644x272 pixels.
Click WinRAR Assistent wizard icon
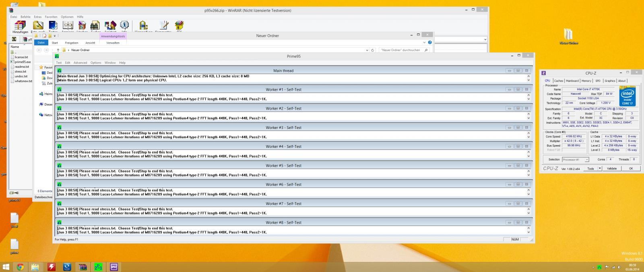click(x=110, y=26)
